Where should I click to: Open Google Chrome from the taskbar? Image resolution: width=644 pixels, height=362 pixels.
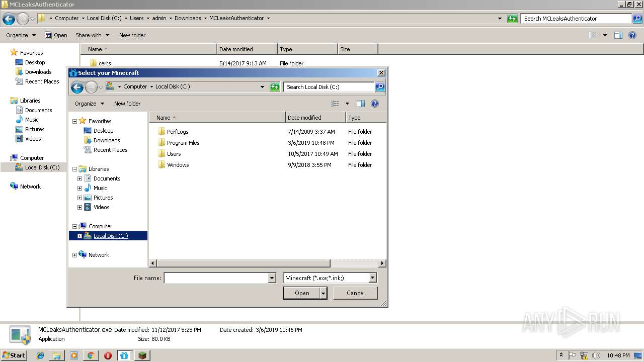(91, 355)
